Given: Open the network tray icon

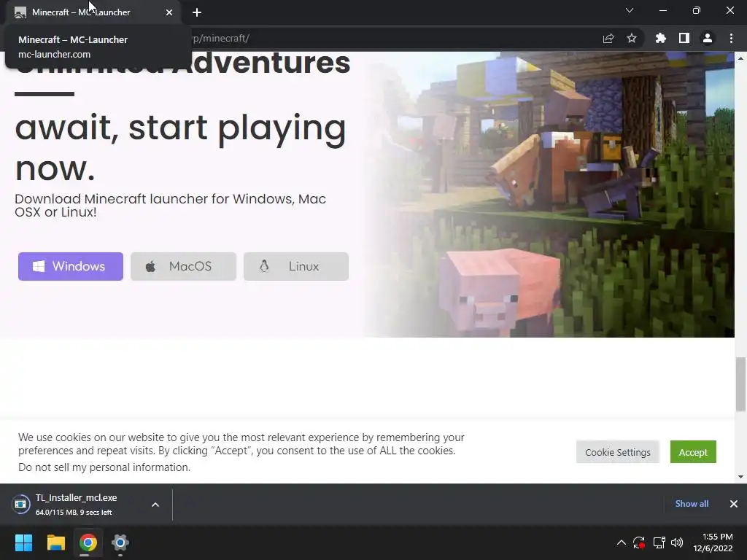Looking at the screenshot, I should pyautogui.click(x=659, y=542).
